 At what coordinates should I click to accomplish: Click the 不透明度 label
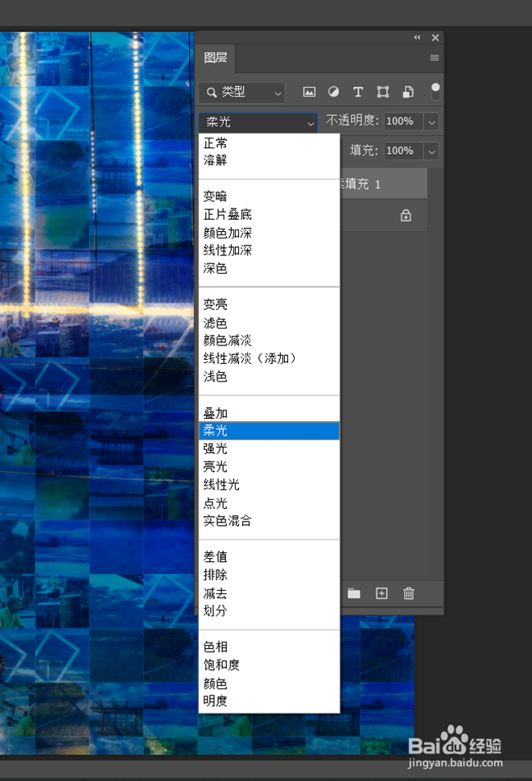click(x=352, y=121)
